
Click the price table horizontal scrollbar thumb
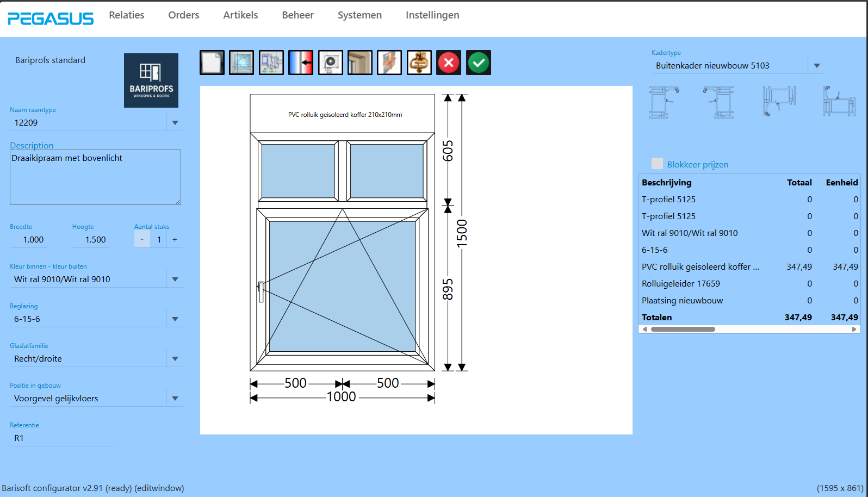683,329
